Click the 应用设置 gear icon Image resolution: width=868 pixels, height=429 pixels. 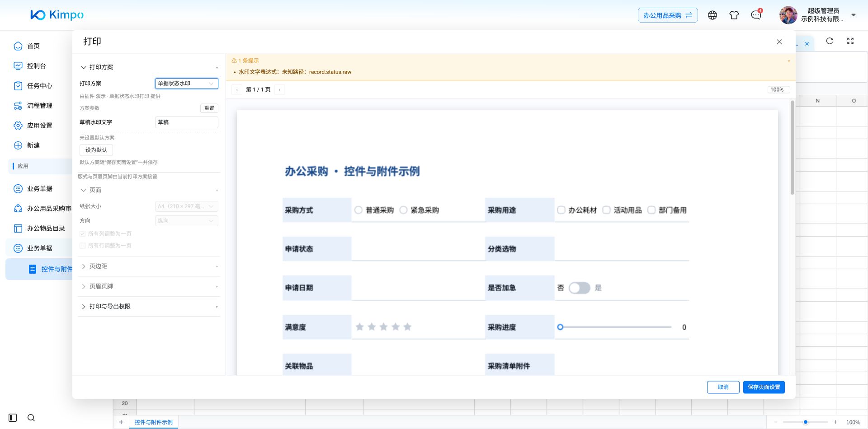point(18,126)
